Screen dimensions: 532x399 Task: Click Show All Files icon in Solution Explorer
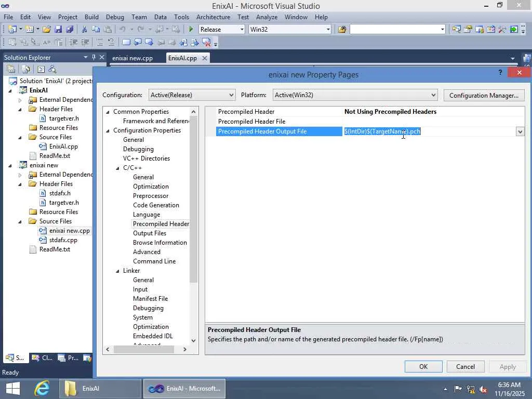[x=26, y=69]
